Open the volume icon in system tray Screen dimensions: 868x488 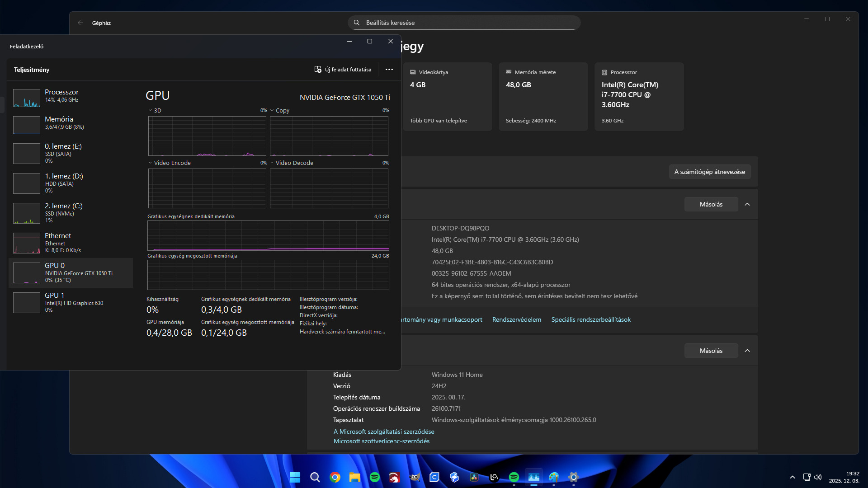coord(818,477)
